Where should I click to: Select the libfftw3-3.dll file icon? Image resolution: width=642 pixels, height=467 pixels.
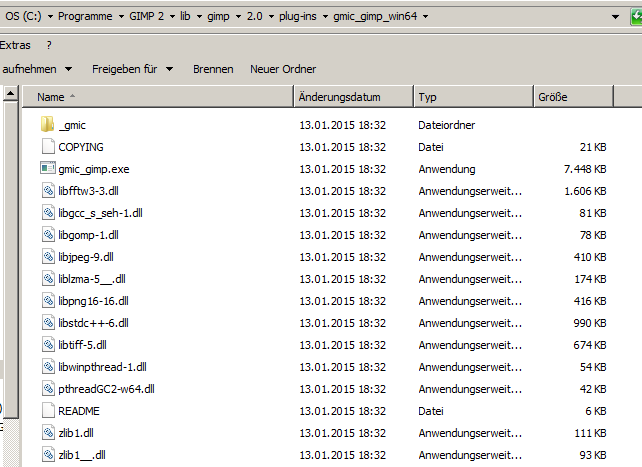pos(48,191)
